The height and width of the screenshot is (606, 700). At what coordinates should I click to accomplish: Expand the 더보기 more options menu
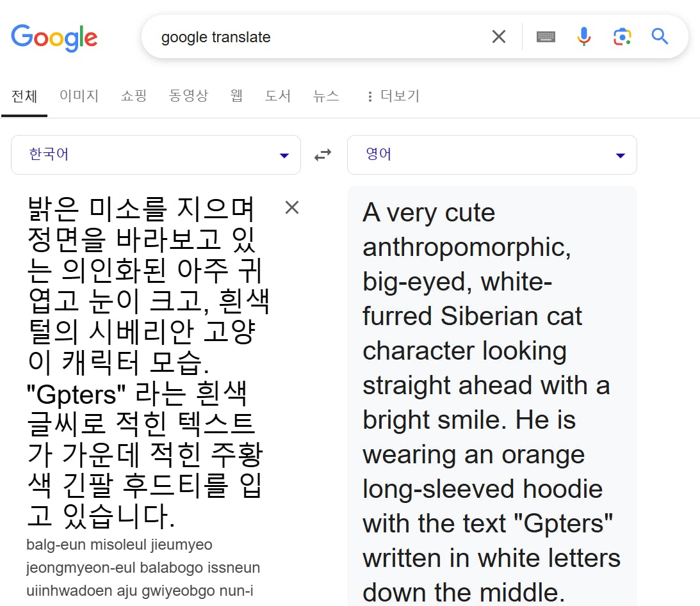(x=392, y=97)
